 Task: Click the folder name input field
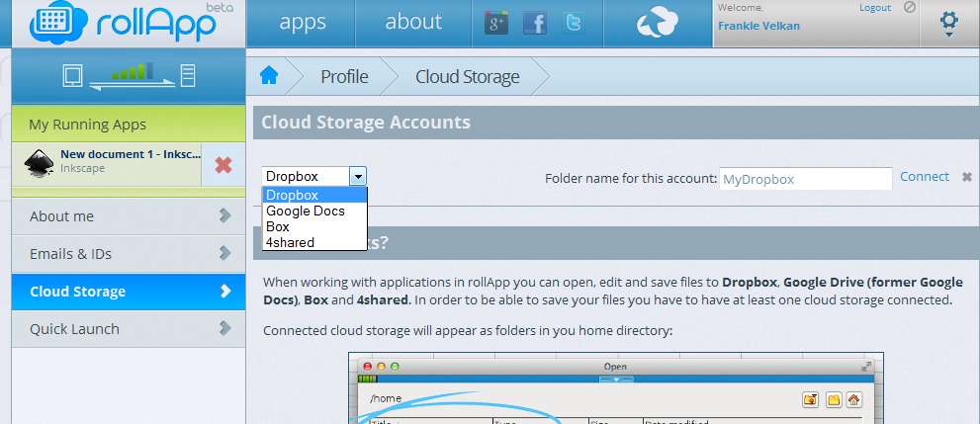pos(805,179)
